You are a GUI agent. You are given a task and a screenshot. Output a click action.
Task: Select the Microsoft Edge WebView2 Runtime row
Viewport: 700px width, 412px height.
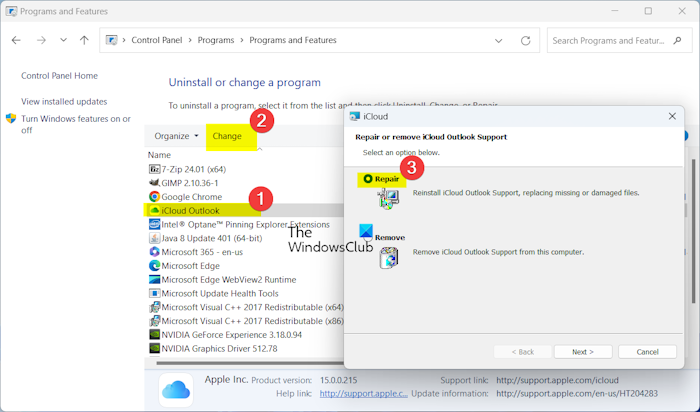[x=244, y=279]
